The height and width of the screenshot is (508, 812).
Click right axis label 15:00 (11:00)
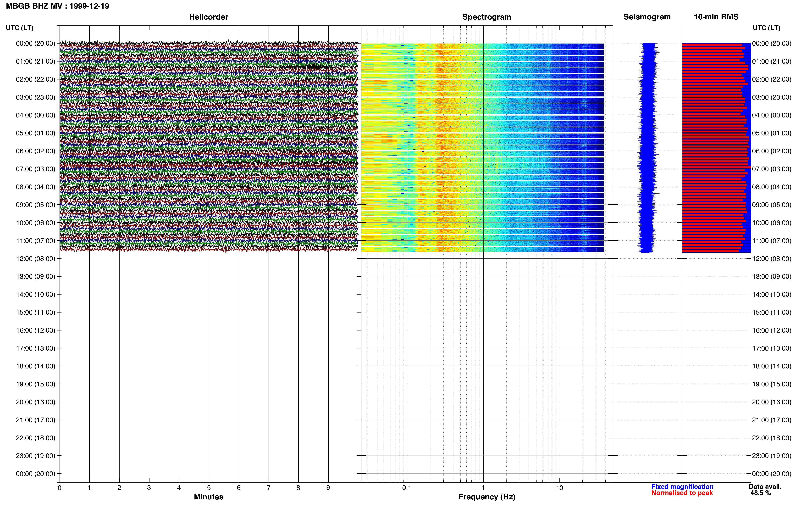(772, 313)
